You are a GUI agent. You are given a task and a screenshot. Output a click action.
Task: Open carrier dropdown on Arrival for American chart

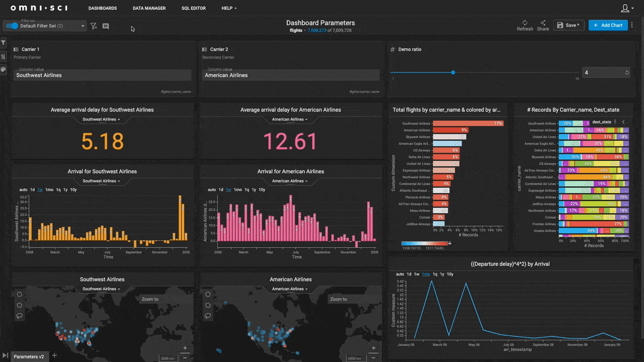tap(290, 181)
